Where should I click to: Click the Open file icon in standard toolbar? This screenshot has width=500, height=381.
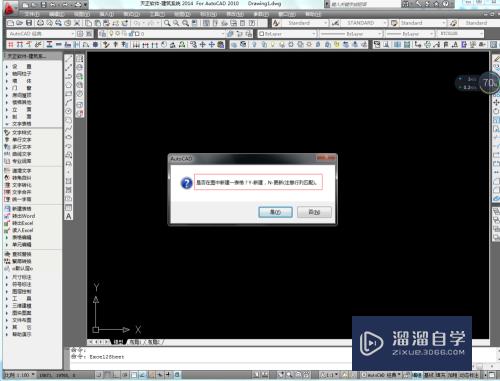click(20, 23)
